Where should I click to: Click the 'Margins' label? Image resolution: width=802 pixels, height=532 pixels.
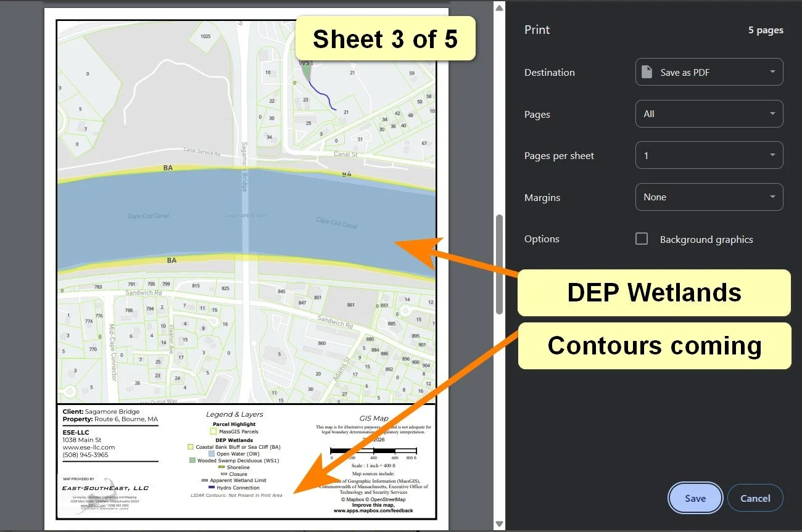[542, 198]
